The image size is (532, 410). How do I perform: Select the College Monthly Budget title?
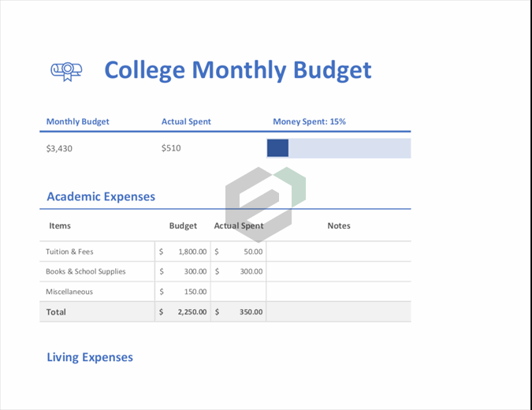[237, 70]
